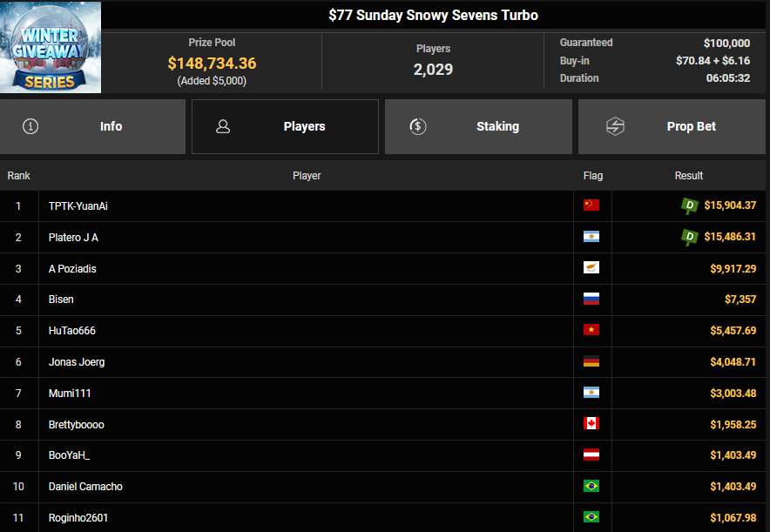
Task: Click the green deal badge beside $15,904.37
Action: coord(690,205)
